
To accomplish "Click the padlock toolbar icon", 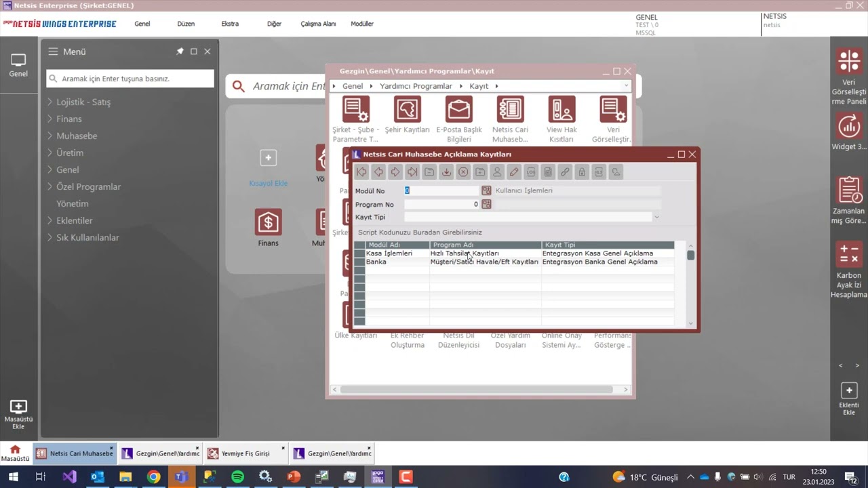I will pyautogui.click(x=582, y=172).
